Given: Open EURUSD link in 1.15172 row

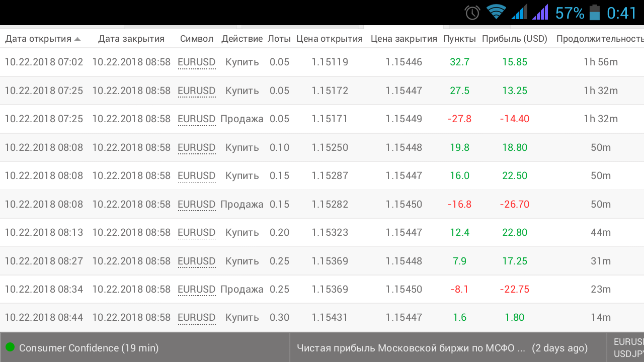Looking at the screenshot, I should tap(197, 91).
